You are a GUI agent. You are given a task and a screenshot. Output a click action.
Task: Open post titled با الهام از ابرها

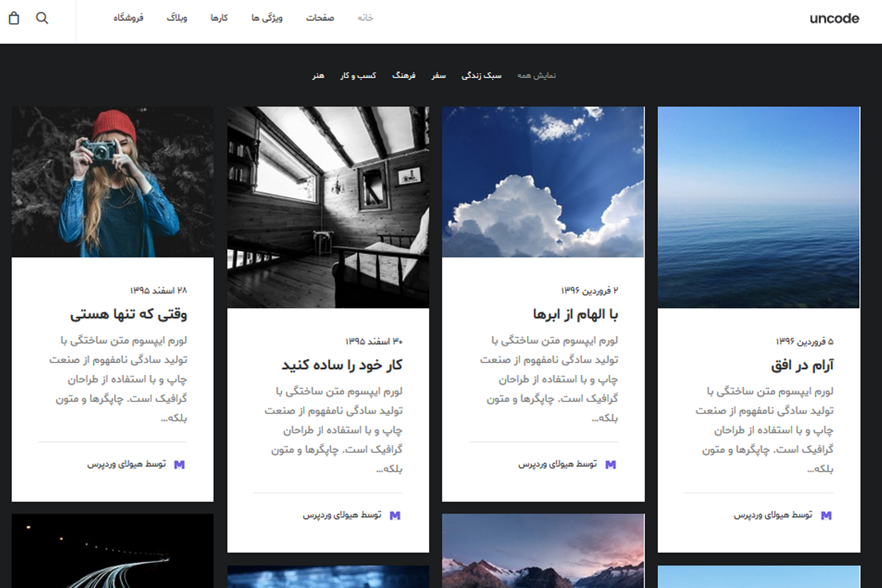[x=575, y=314]
